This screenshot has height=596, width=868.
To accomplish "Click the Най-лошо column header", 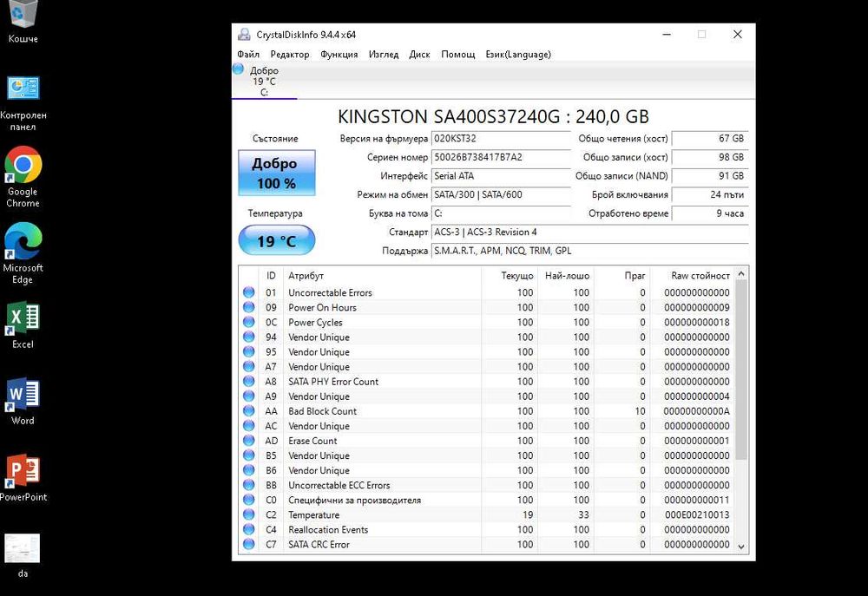I will (x=565, y=276).
